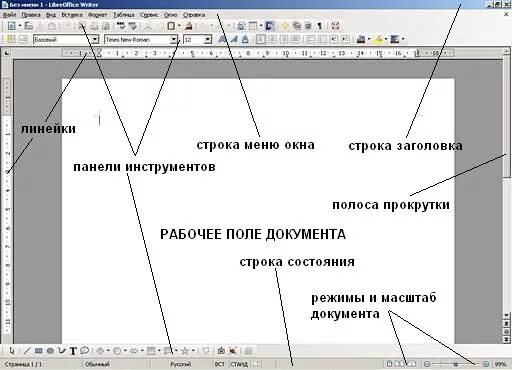The image size is (512, 370).
Task: Expand the font size 12 dropdown
Action: 208,39
